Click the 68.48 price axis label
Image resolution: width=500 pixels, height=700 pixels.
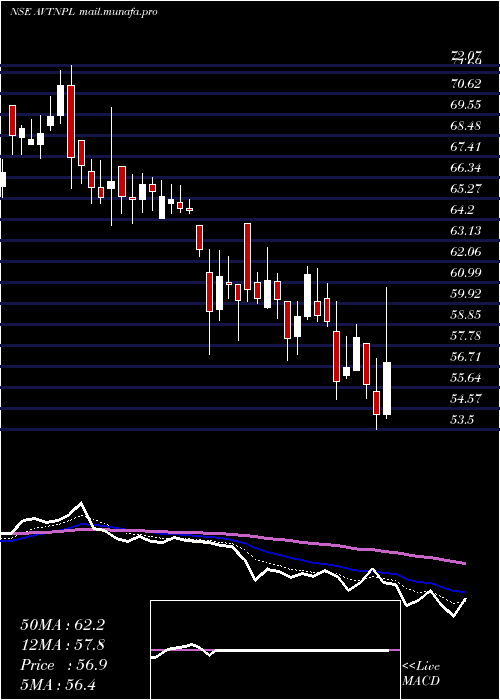coord(466,125)
